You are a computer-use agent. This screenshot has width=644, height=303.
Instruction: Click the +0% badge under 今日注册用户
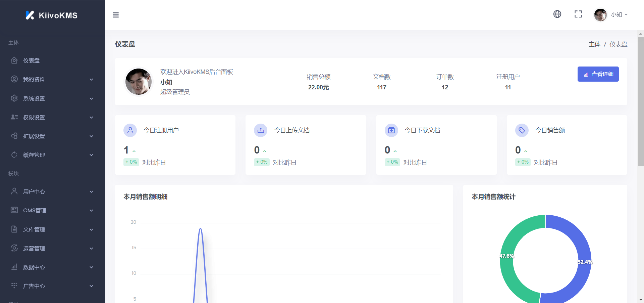[131, 162]
